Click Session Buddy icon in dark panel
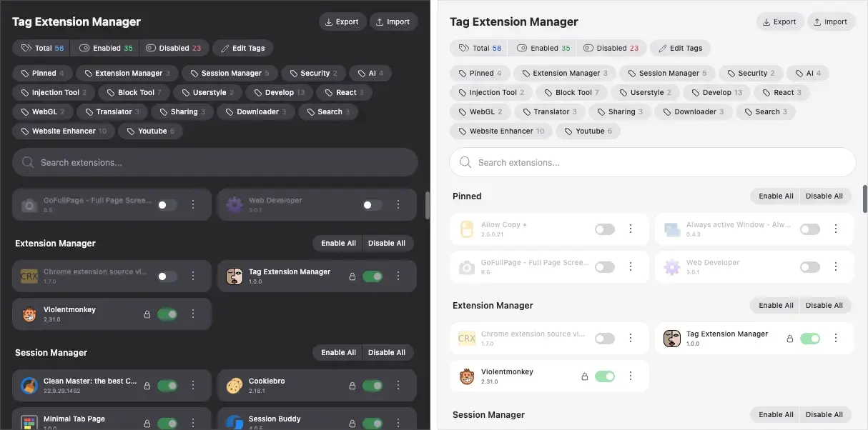This screenshot has width=868, height=430. 235,423
